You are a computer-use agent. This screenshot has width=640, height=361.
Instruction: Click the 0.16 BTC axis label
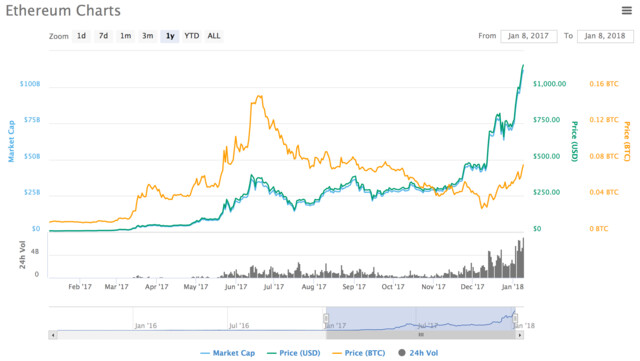click(604, 84)
